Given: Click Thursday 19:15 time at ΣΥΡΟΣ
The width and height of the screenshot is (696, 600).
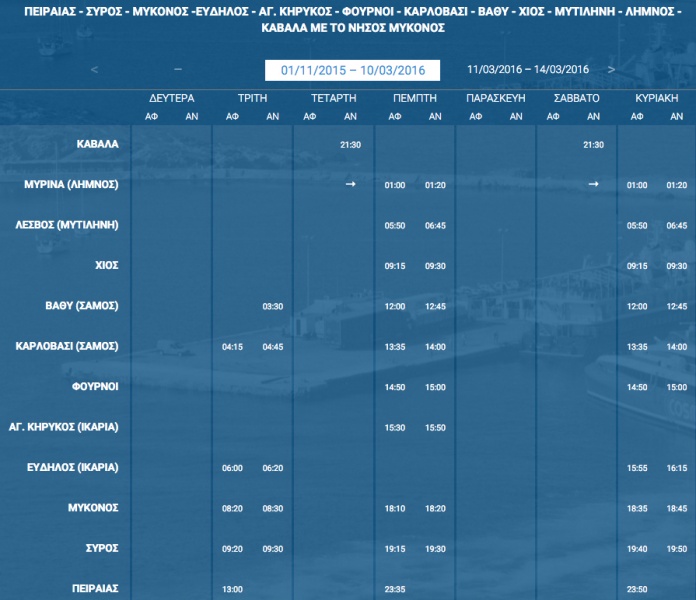Looking at the screenshot, I should [x=395, y=549].
